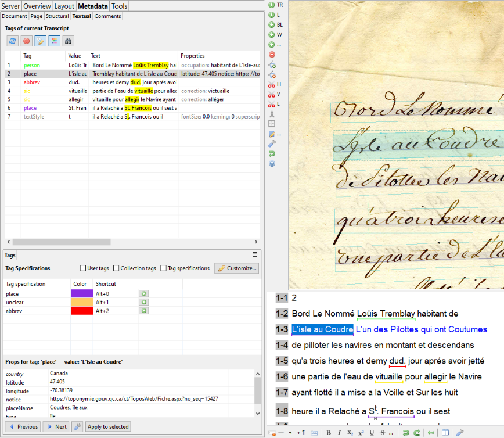504x438 pixels.
Task: Toggle the Tag specifications checkbox
Action: (163, 268)
